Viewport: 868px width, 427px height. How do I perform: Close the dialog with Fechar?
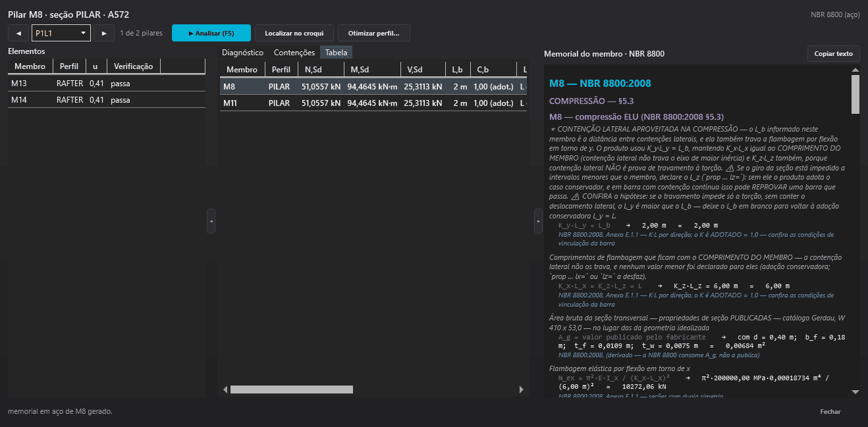tap(830, 412)
